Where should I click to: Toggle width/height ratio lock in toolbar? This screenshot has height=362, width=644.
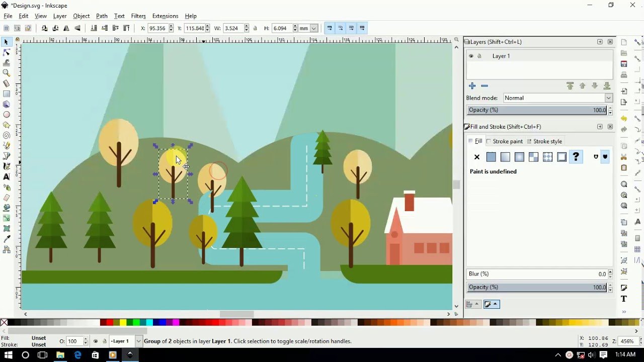[x=256, y=29]
